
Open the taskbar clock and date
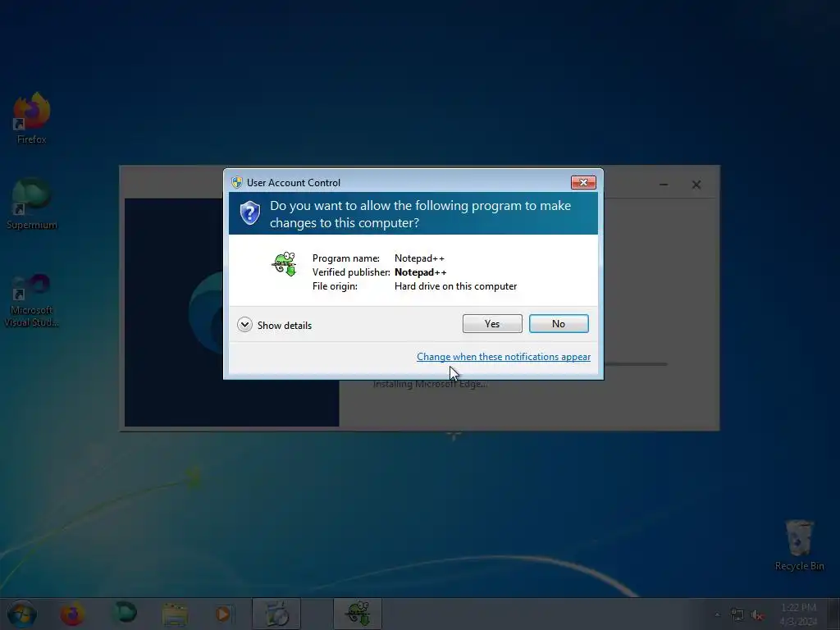798,614
